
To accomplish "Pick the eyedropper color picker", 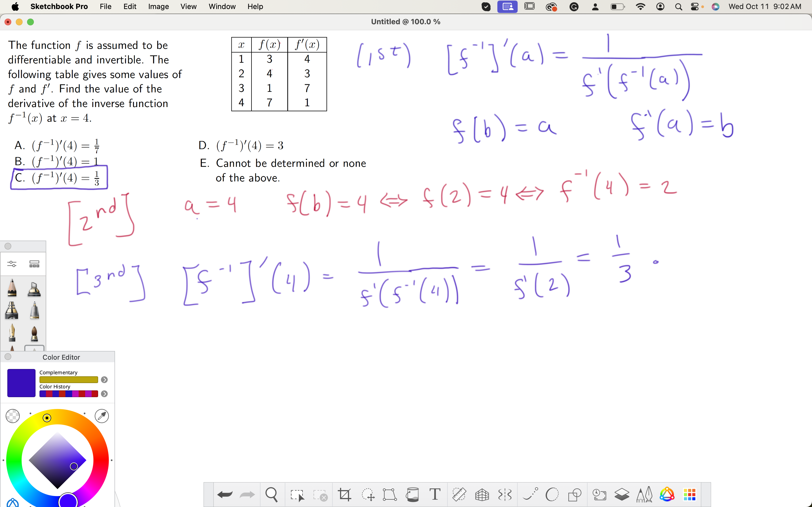I will (102, 416).
